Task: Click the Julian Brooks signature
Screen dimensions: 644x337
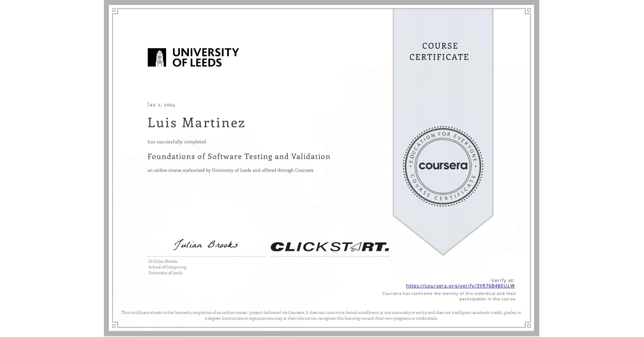Action: pos(206,245)
